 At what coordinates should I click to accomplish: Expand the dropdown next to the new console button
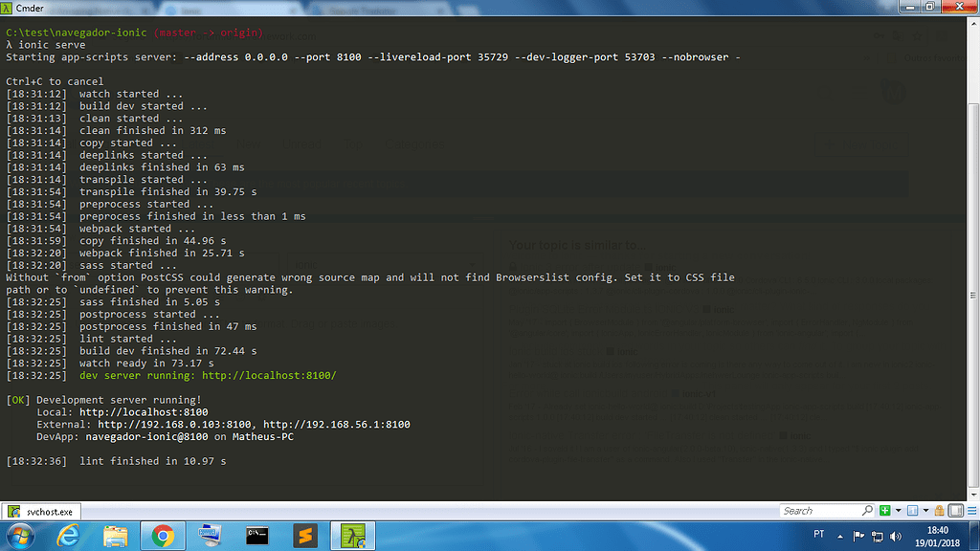[x=898, y=510]
